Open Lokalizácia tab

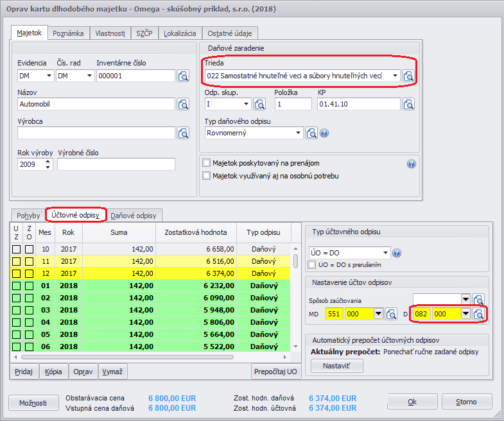[180, 33]
